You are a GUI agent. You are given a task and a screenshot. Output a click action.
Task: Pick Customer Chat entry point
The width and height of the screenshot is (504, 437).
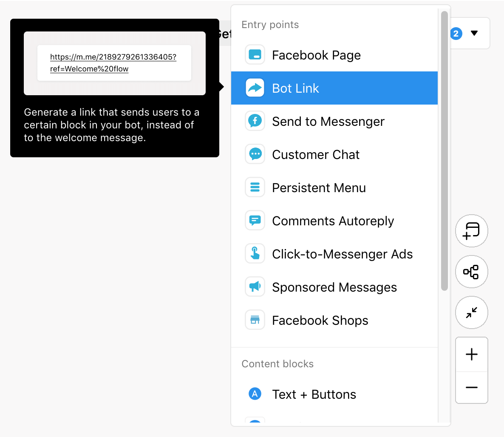point(334,154)
